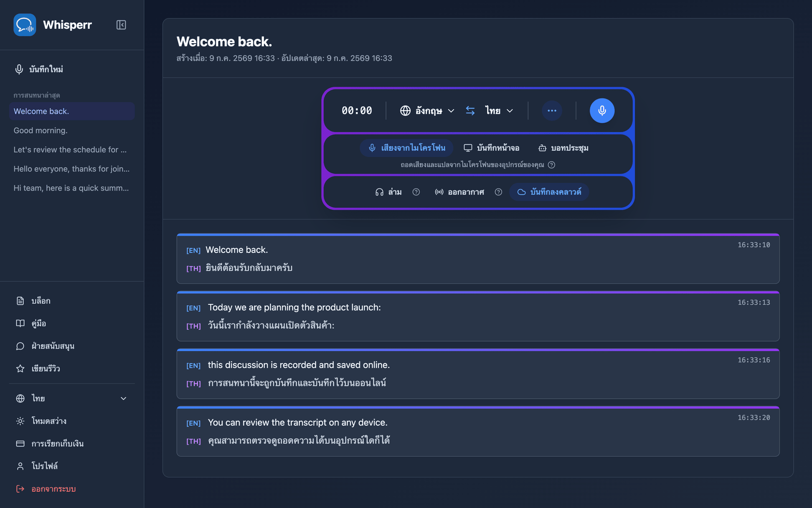Viewport: 812px width, 508px height.
Task: Show help for microphone description text
Action: (x=552, y=165)
